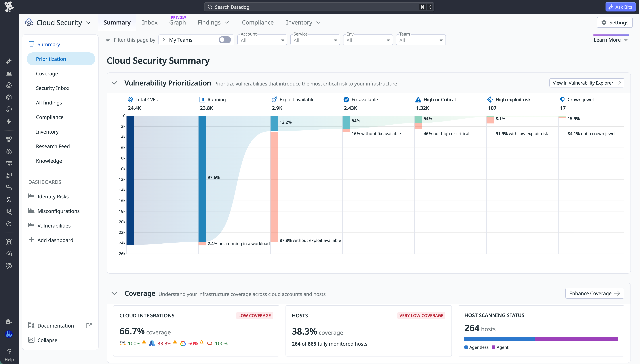Open the Env filter dropdown
The width and height of the screenshot is (640, 364).
click(368, 40)
